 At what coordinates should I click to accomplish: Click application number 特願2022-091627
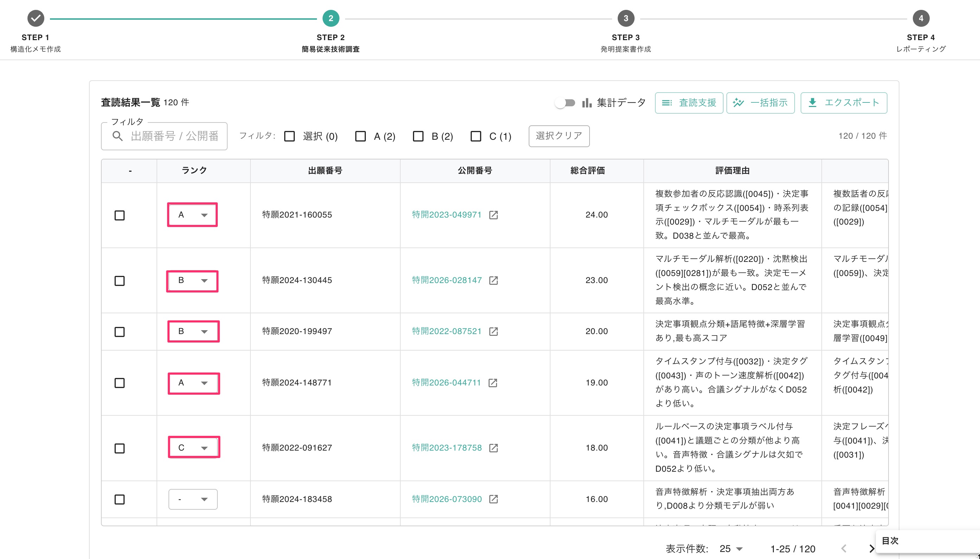[297, 448]
